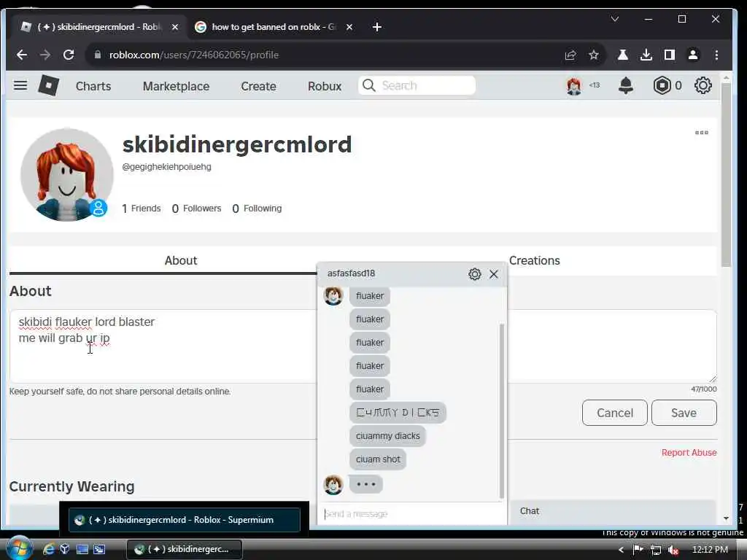Click the roblox.com URL address field

324,55
